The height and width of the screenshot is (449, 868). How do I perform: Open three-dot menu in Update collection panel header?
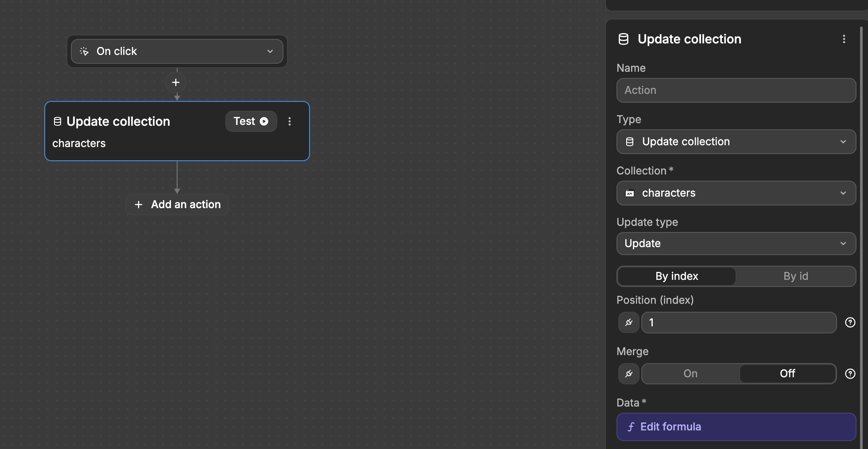(x=844, y=39)
